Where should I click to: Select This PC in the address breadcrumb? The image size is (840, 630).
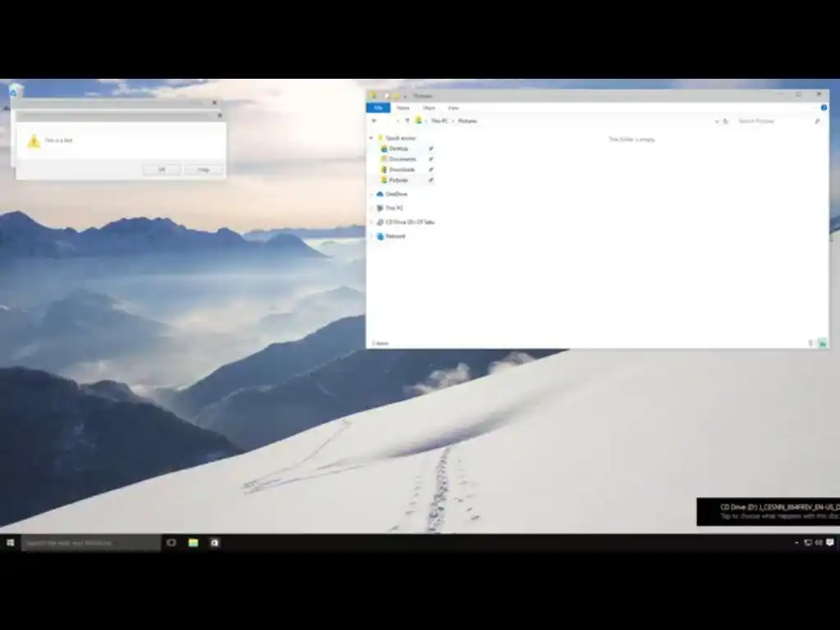(440, 121)
